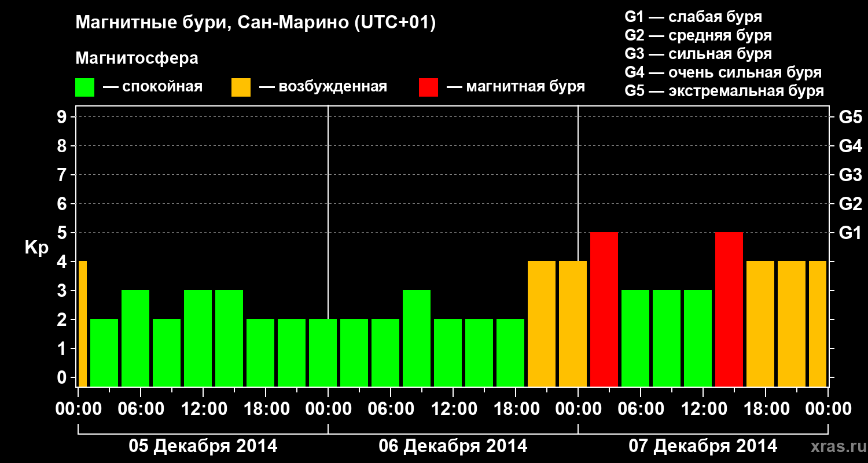This screenshot has height=463, width=868.
Task: Select the 'G5 — экстремальная буря' legend line
Action: [724, 91]
